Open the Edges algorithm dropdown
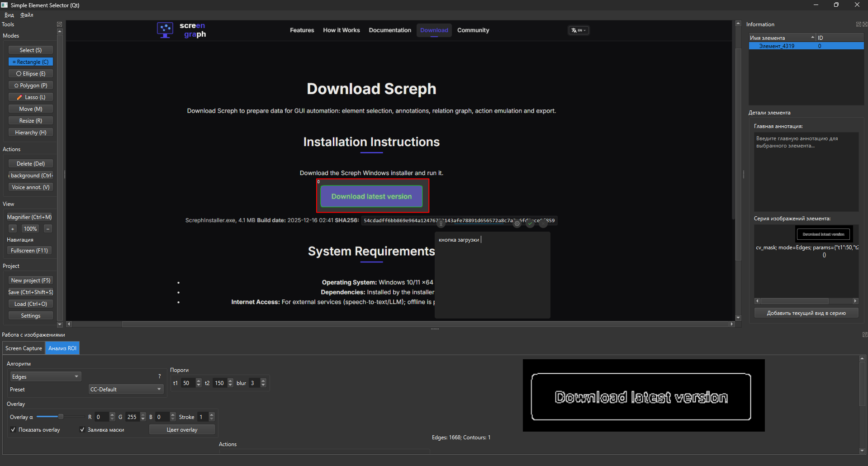This screenshot has width=868, height=466. tap(45, 376)
